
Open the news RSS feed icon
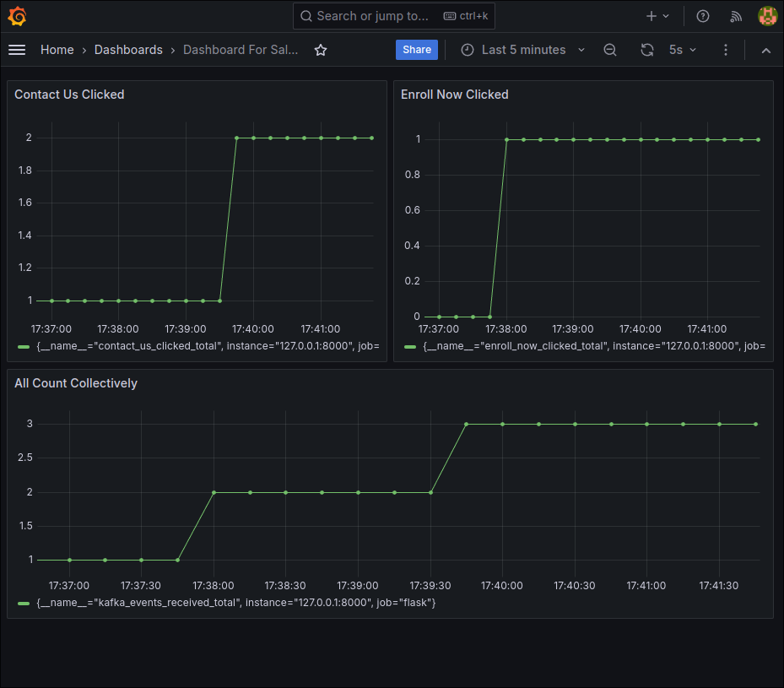pyautogui.click(x=736, y=17)
